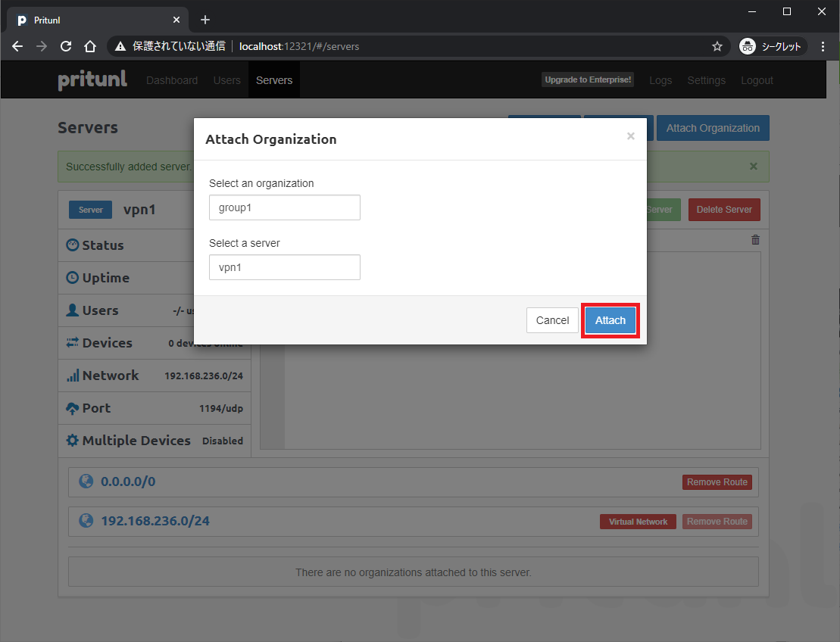Click the vpn1 server name
Image resolution: width=840 pixels, height=642 pixels.
tap(139, 210)
